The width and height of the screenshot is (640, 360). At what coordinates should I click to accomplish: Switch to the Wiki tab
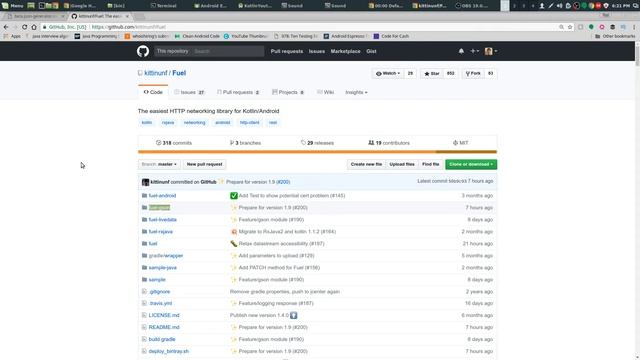325,92
